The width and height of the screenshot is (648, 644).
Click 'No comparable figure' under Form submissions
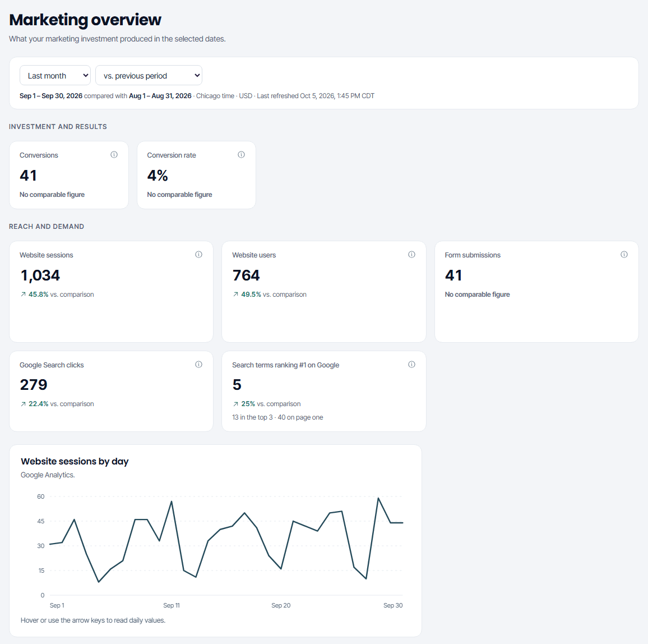[x=478, y=295]
